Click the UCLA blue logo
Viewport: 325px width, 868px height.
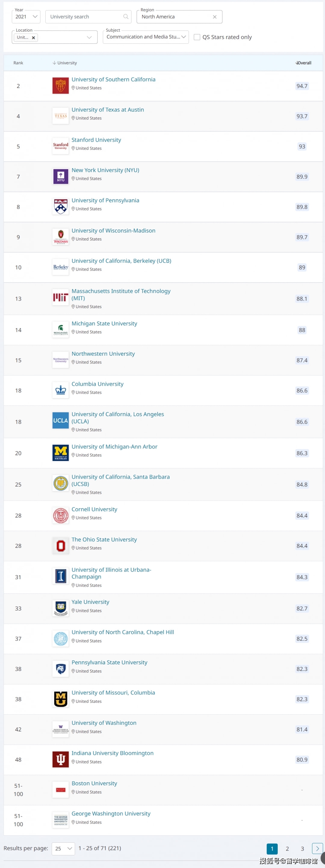tap(61, 421)
